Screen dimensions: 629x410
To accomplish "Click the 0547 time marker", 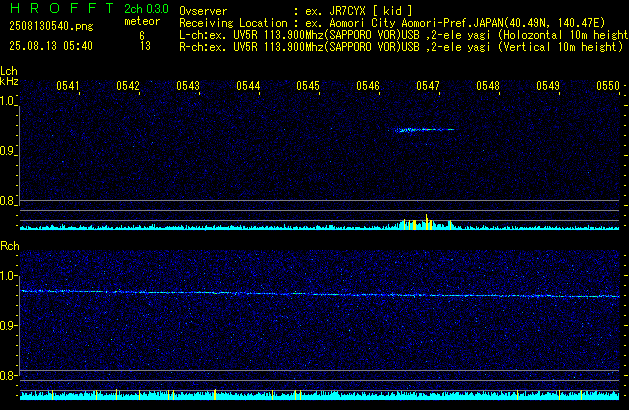I will point(428,86).
